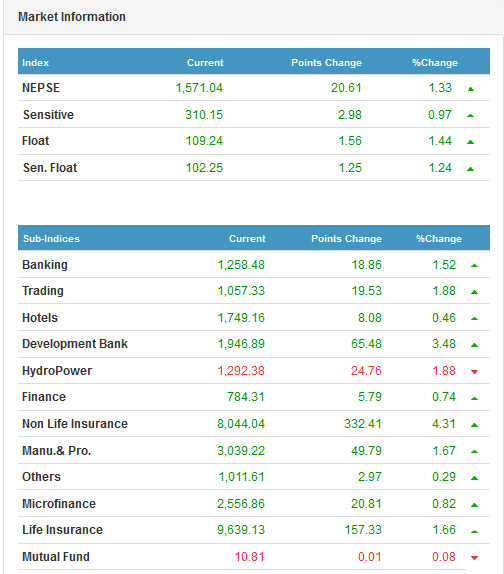Click %Change header in Index table

(x=435, y=63)
